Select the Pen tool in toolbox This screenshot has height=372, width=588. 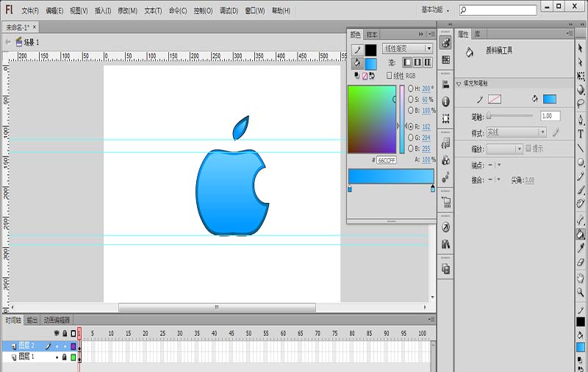pyautogui.click(x=581, y=120)
